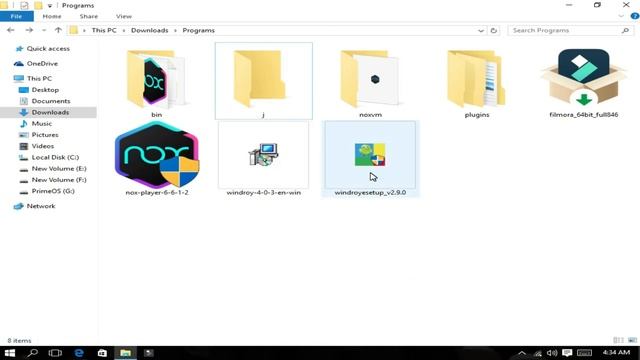Open the Windows Start menu

tap(9, 353)
